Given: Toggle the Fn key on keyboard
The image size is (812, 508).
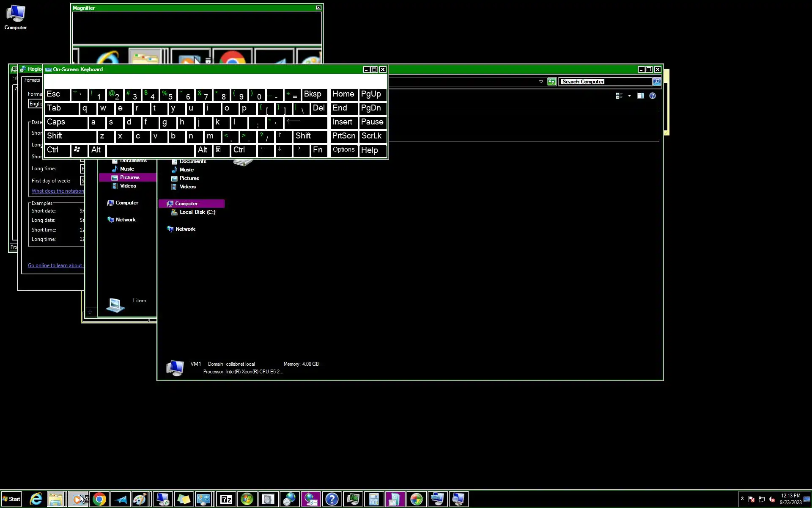Looking at the screenshot, I should [x=318, y=150].
